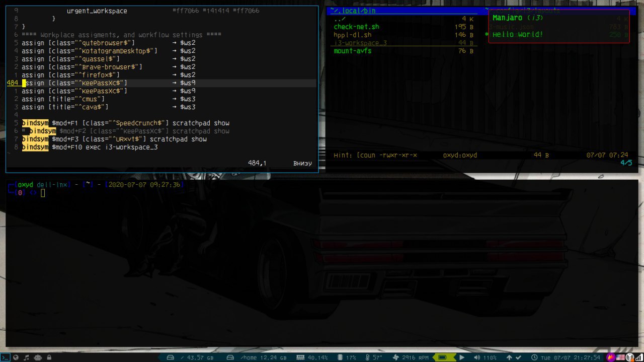
Task: Click the green battery indicator in the bar
Action: pos(443,357)
